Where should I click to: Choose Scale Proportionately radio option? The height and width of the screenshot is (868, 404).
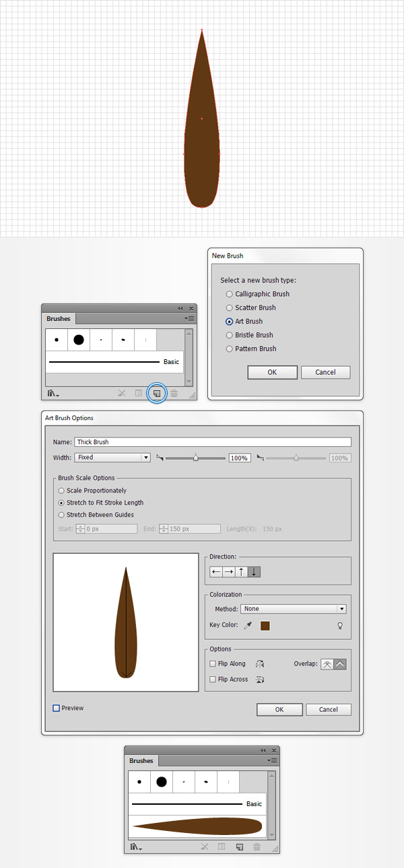pos(62,491)
